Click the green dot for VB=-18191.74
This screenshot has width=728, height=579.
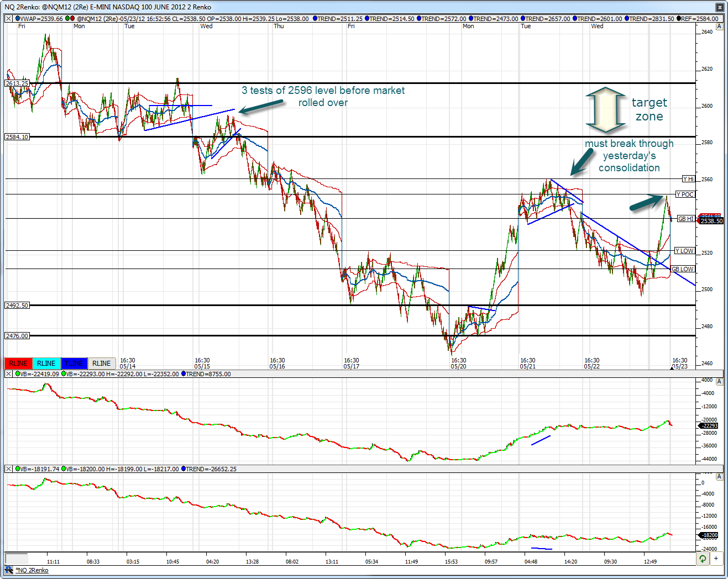18,469
